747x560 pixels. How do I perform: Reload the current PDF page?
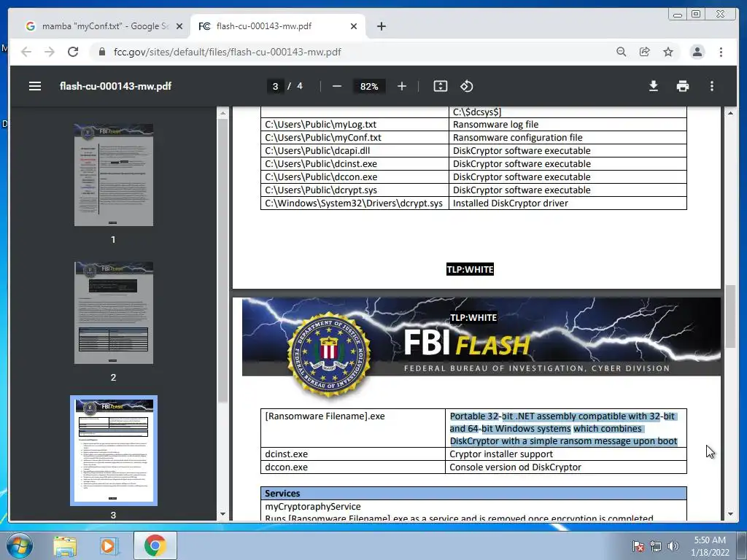point(73,52)
